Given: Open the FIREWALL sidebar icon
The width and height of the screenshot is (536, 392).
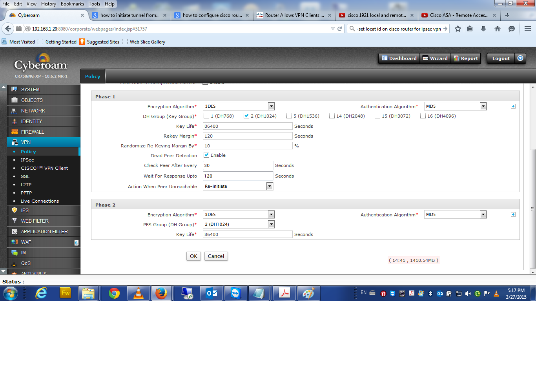Looking at the screenshot, I should [x=15, y=132].
